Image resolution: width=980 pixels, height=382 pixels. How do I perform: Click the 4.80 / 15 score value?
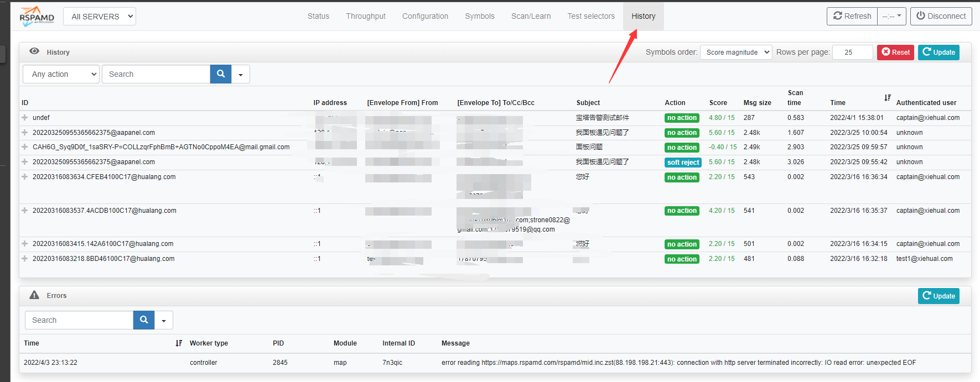pyautogui.click(x=722, y=118)
